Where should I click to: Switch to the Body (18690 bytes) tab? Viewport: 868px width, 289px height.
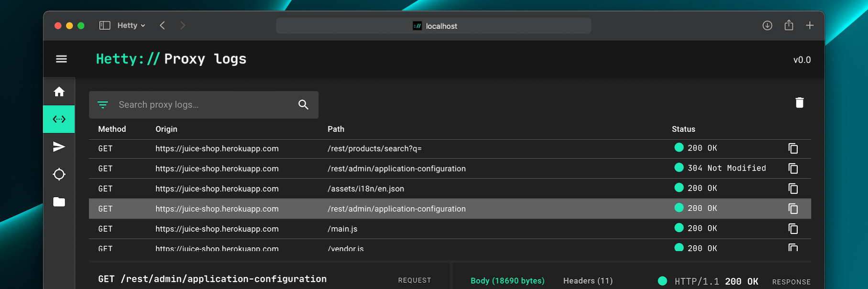coord(507,281)
